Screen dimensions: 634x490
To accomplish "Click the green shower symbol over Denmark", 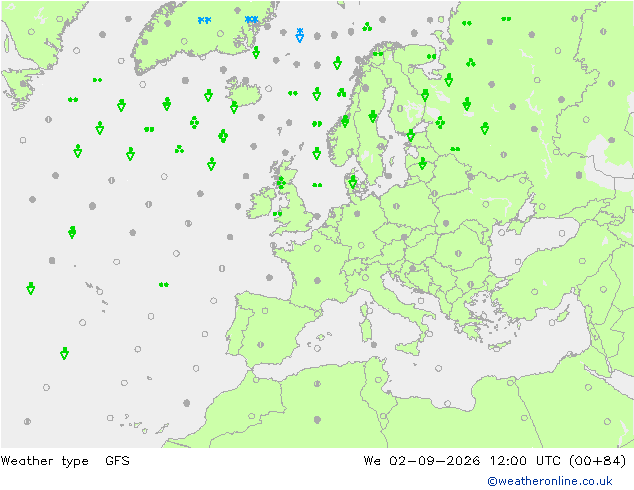I will coord(353,182).
